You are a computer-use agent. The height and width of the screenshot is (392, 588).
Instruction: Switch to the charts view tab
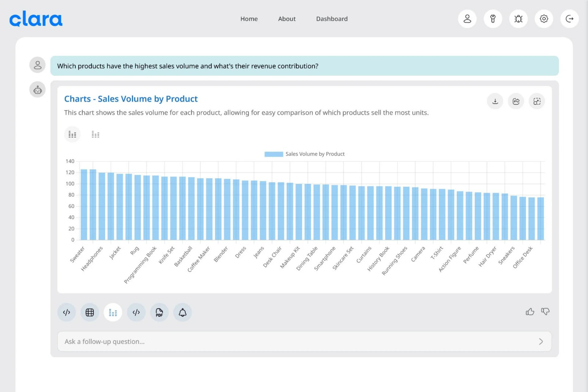pyautogui.click(x=113, y=312)
